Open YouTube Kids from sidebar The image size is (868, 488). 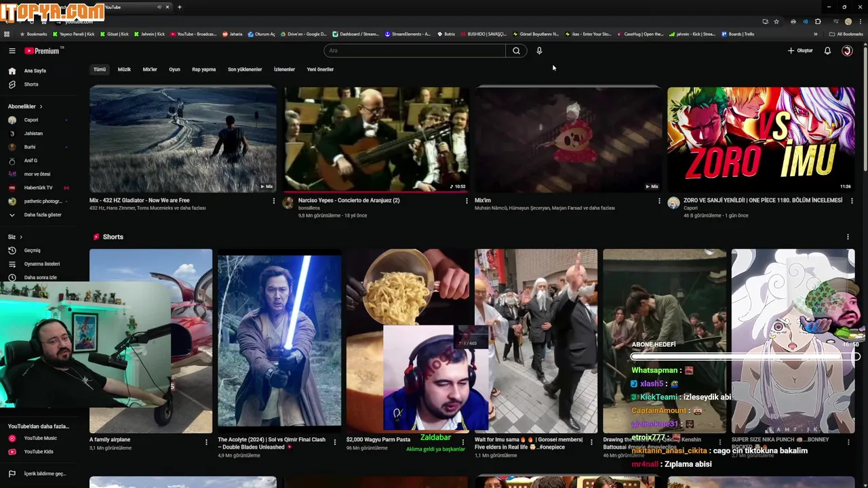point(39,451)
